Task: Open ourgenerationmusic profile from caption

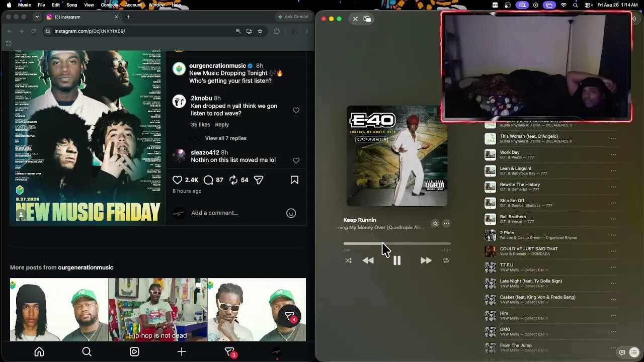Action: tap(217, 66)
